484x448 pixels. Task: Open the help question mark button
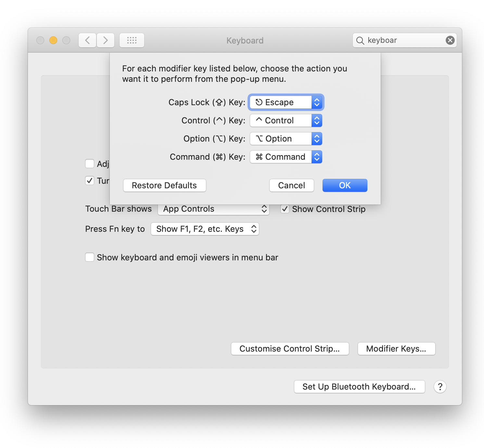coord(440,387)
